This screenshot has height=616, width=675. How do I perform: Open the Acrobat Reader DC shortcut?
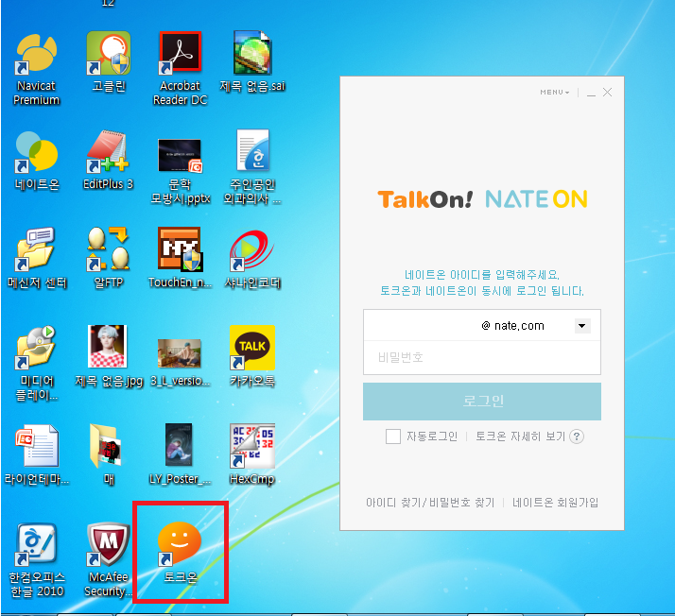tap(180, 69)
